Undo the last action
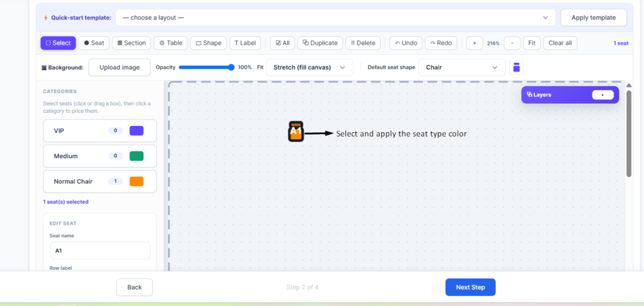Image resolution: width=644 pixels, height=306 pixels. pos(406,43)
